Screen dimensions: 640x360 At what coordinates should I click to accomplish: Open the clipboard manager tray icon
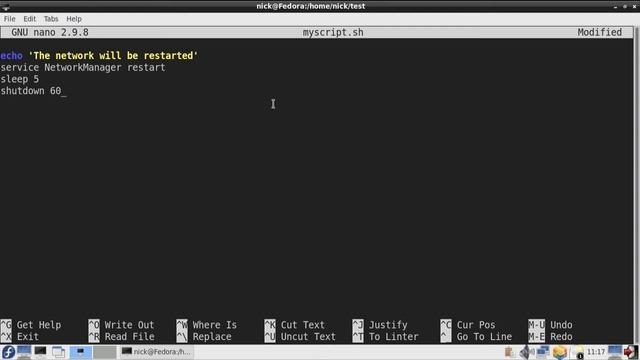point(509,352)
